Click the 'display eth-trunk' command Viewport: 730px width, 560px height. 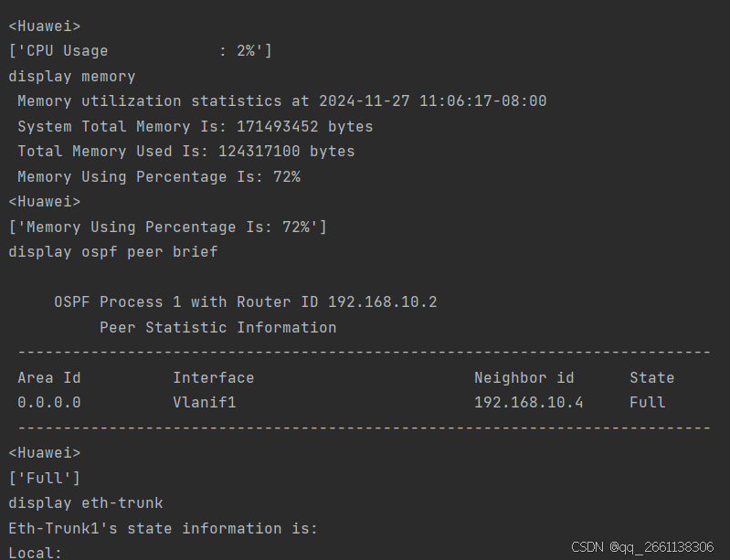point(85,502)
